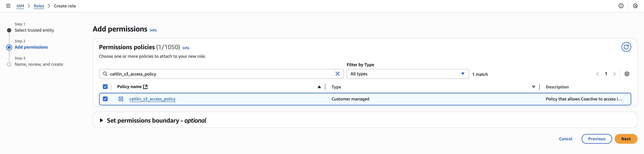The image size is (644, 154).
Task: Clear the policy search field
Action: (x=337, y=74)
